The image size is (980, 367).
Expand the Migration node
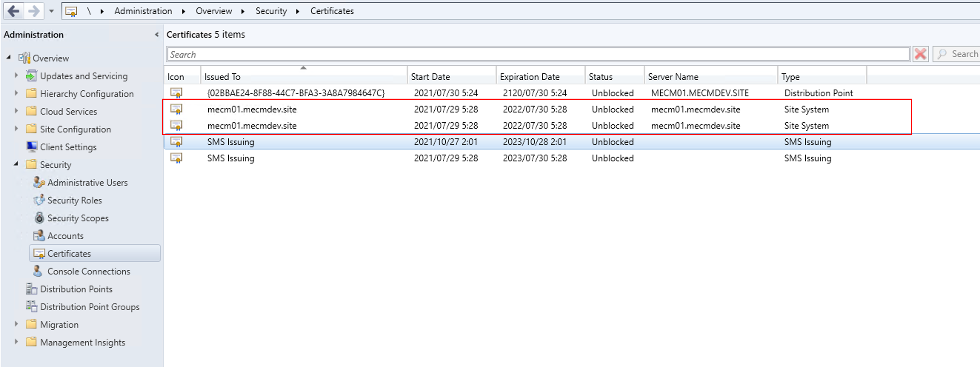16,324
